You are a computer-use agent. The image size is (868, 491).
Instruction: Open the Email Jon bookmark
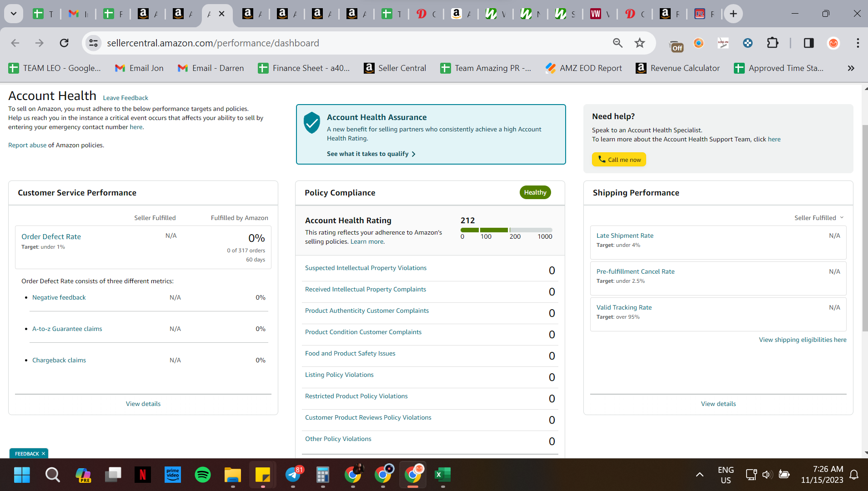139,68
